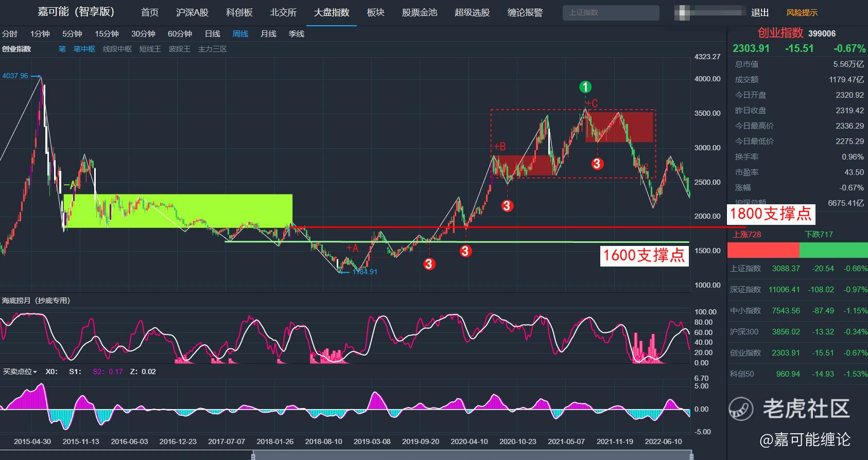Click 退出 to log out
The image size is (868, 460).
pyautogui.click(x=760, y=12)
